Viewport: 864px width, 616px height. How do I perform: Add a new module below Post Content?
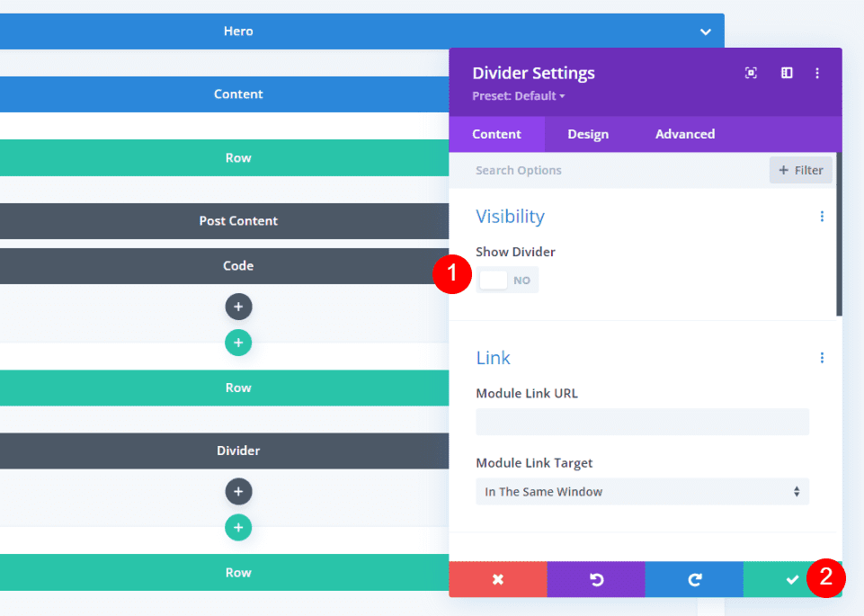(x=238, y=307)
